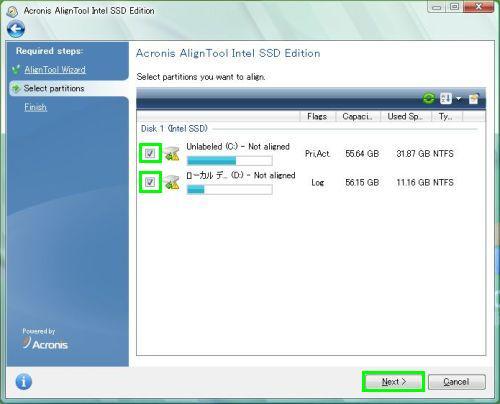Sort by the Type column header

(x=447, y=116)
